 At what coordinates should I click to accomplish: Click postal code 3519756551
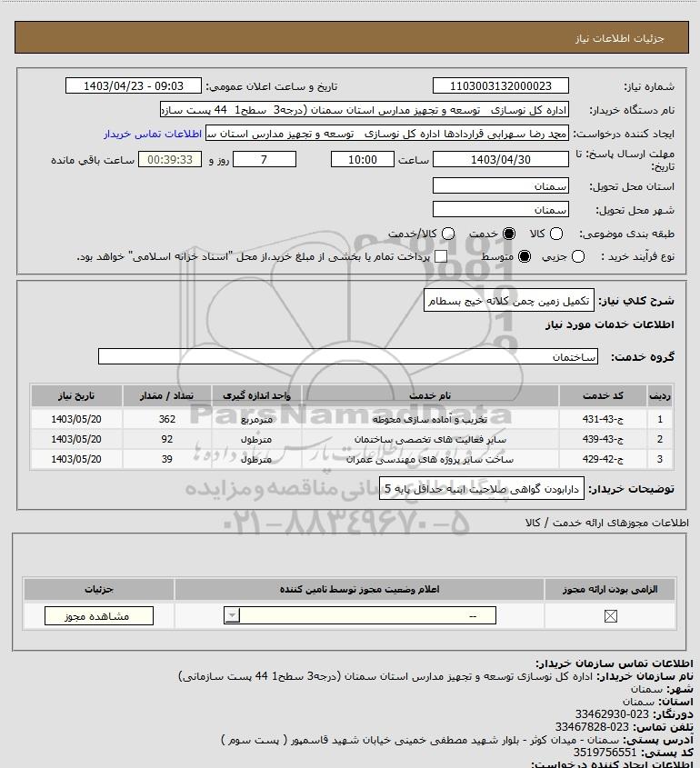point(605,753)
